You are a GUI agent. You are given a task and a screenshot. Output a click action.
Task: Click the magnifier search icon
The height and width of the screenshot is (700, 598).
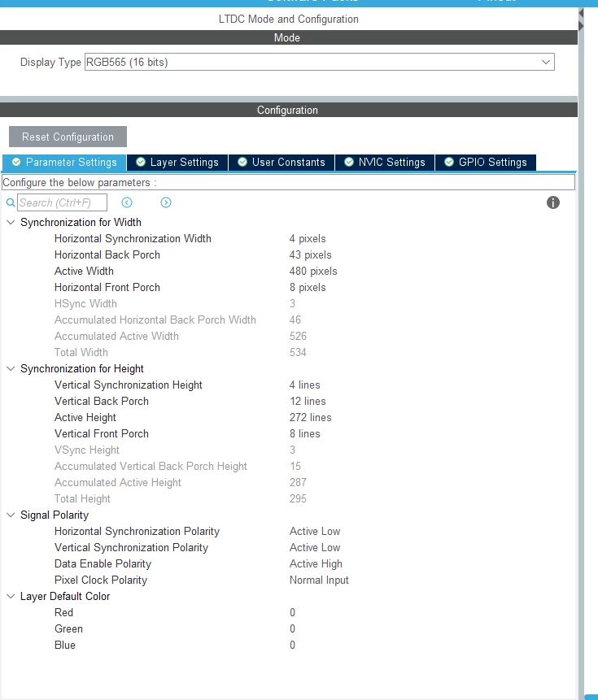coord(11,202)
